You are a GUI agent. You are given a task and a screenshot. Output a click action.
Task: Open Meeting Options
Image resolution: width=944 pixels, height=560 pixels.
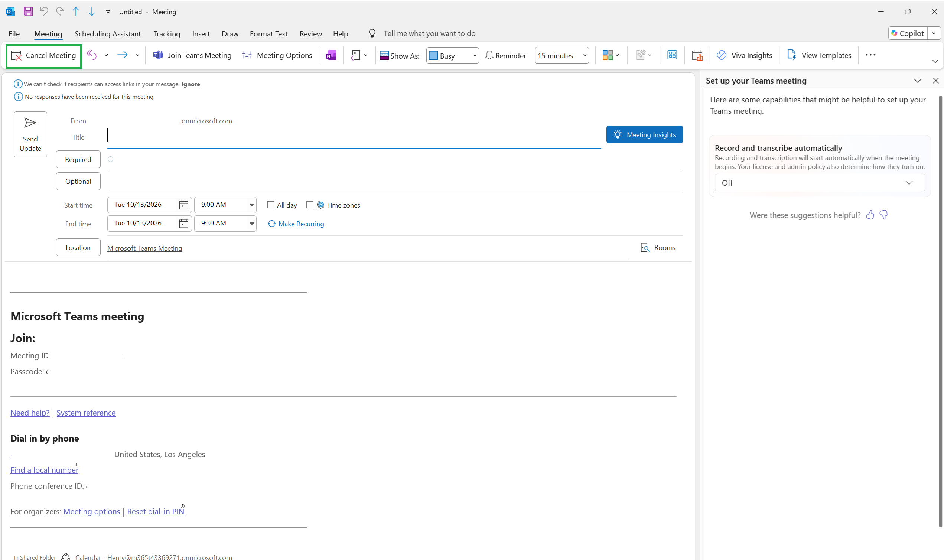coord(277,55)
